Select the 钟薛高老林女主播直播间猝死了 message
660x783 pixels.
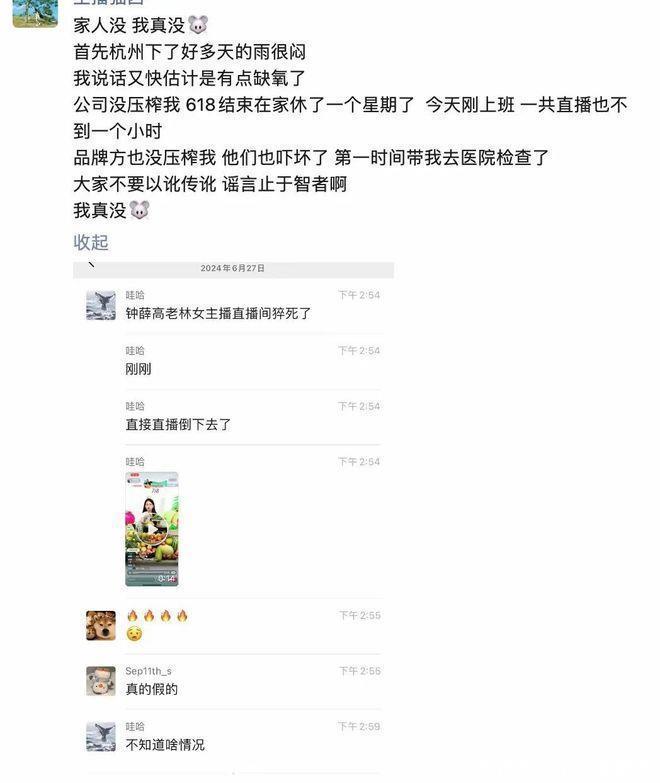[x=218, y=314]
